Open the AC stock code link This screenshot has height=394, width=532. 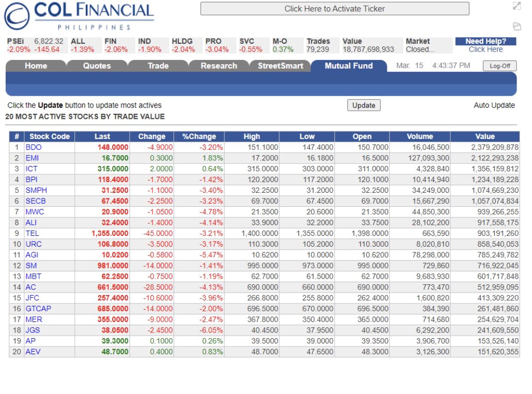point(31,287)
